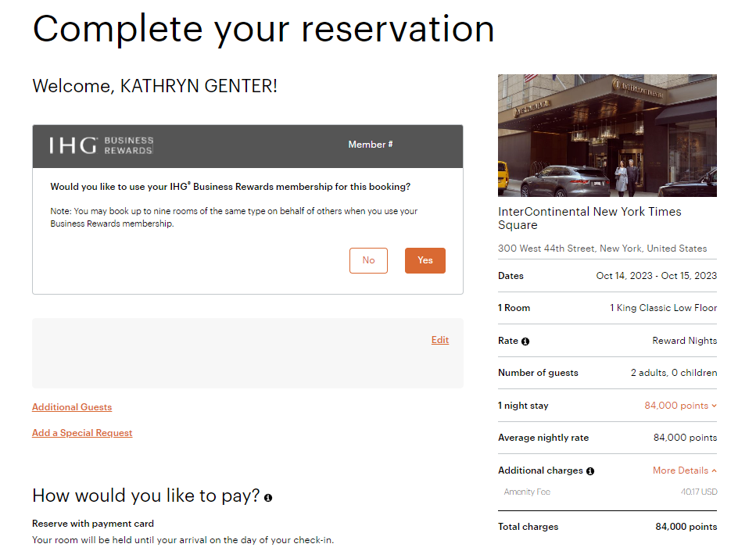The image size is (756, 551).
Task: Click the Total charges row
Action: click(528, 527)
